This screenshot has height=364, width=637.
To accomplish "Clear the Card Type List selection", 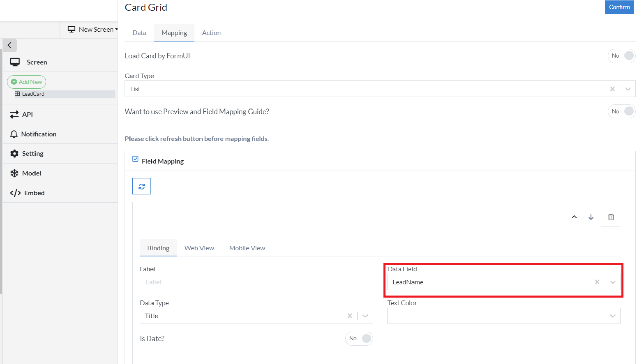I will [612, 89].
